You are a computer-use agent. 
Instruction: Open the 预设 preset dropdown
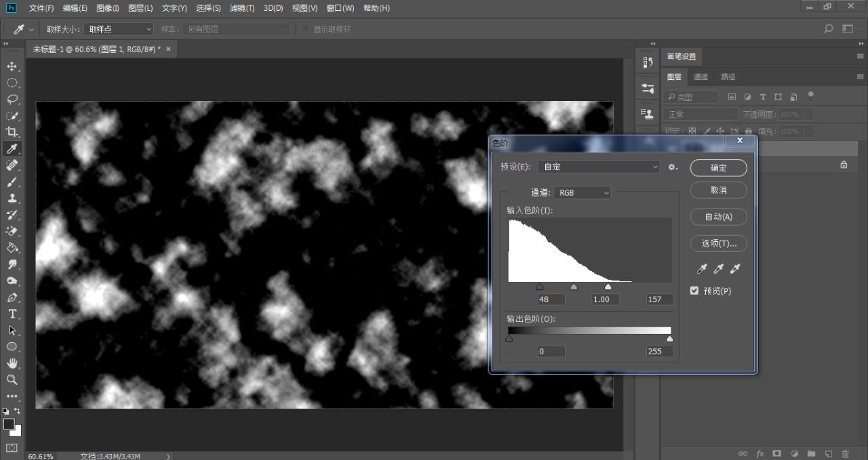tap(599, 167)
